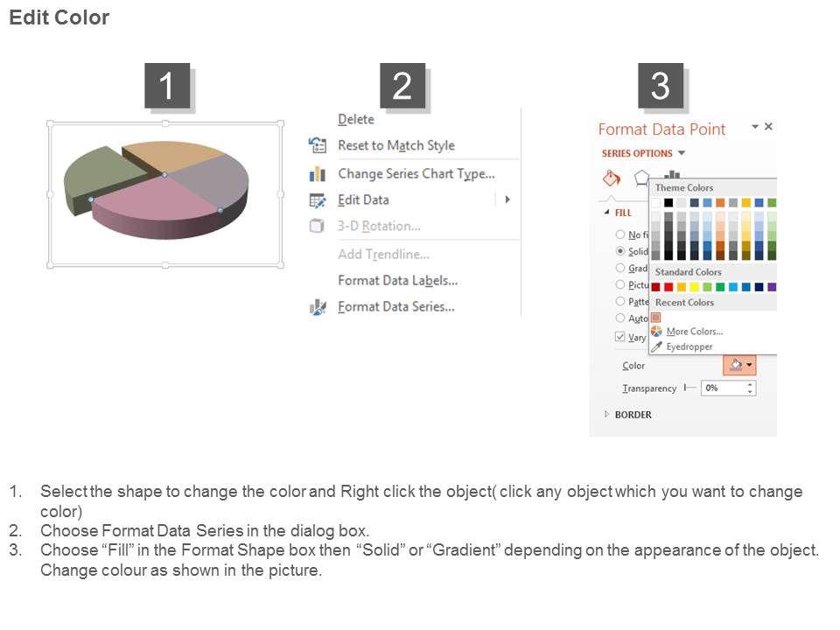This screenshot has height=630, width=840.
Task: Open the fill Color picker dropdown arrow
Action: tap(749, 366)
